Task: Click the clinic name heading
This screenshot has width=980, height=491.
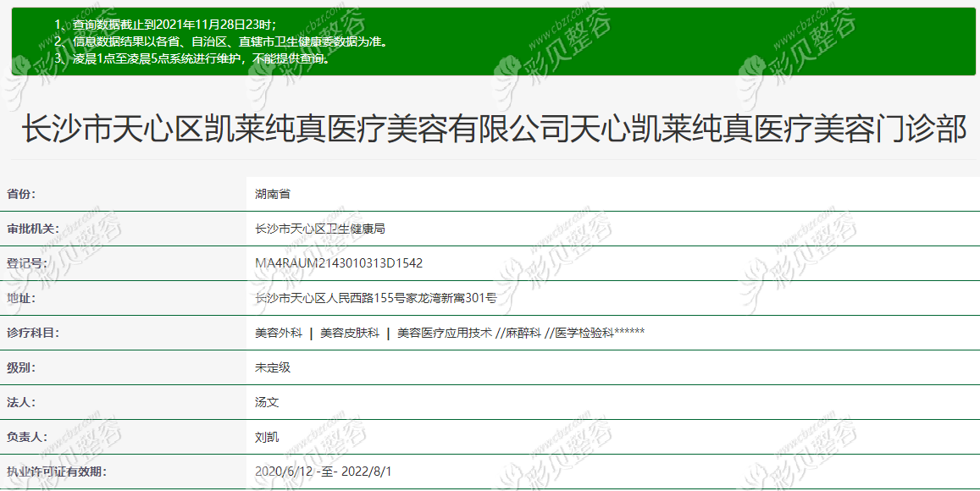Action: 493,130
